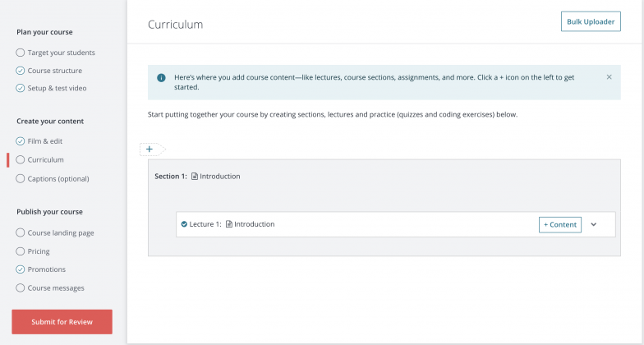Screen dimensions: 644x345
Task: Click the Course structure completed check circle
Action: point(20,71)
